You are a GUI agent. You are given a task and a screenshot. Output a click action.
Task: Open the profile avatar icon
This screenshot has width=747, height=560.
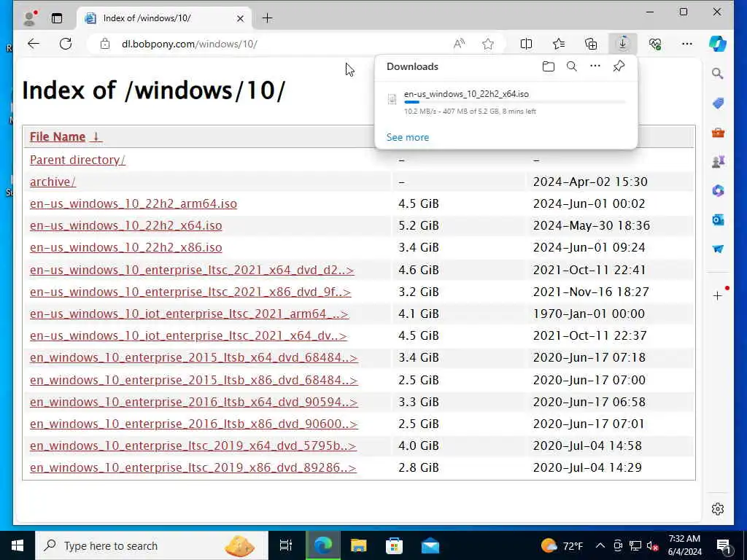tap(29, 18)
